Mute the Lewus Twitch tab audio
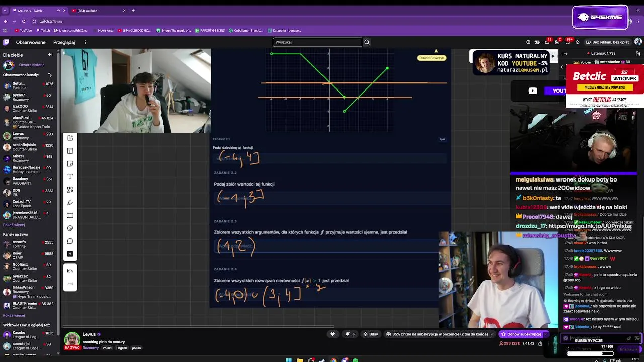This screenshot has height=362, width=644. pyautogui.click(x=58, y=11)
